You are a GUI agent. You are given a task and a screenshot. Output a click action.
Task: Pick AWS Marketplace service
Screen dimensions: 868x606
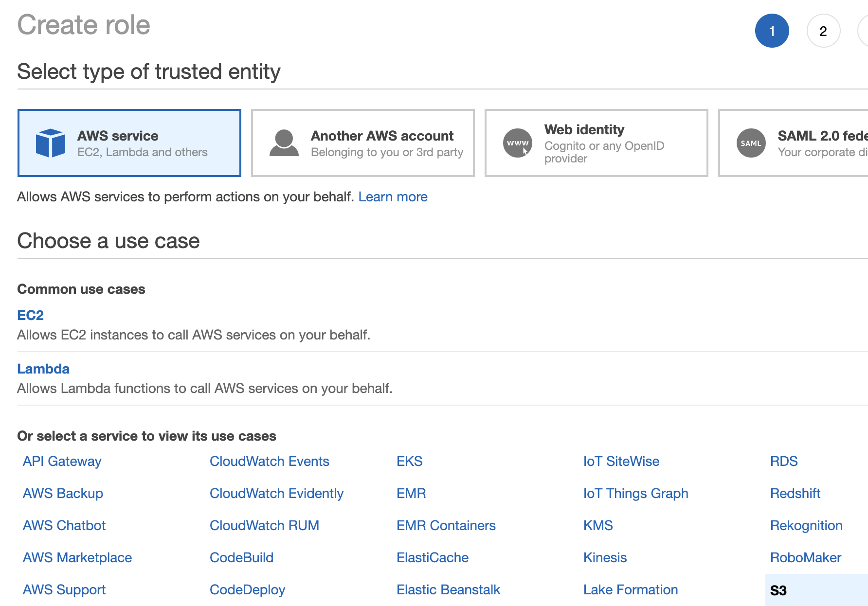coord(77,557)
